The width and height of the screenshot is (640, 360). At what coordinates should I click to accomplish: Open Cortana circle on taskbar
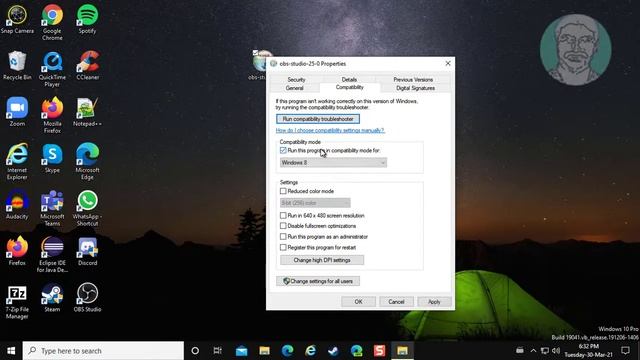coord(195,351)
